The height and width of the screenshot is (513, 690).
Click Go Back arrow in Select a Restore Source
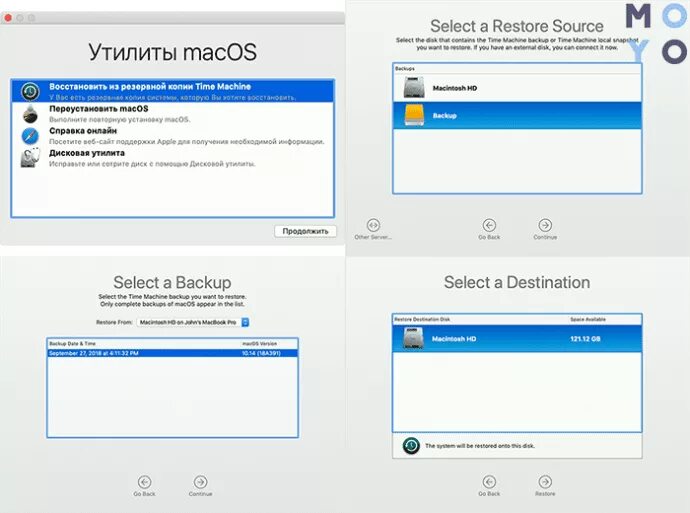click(489, 225)
